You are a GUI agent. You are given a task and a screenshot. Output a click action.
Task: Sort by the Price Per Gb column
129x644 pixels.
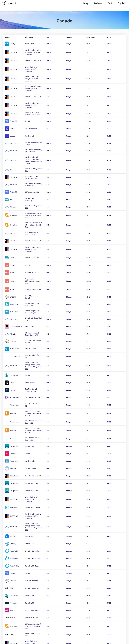91,37
